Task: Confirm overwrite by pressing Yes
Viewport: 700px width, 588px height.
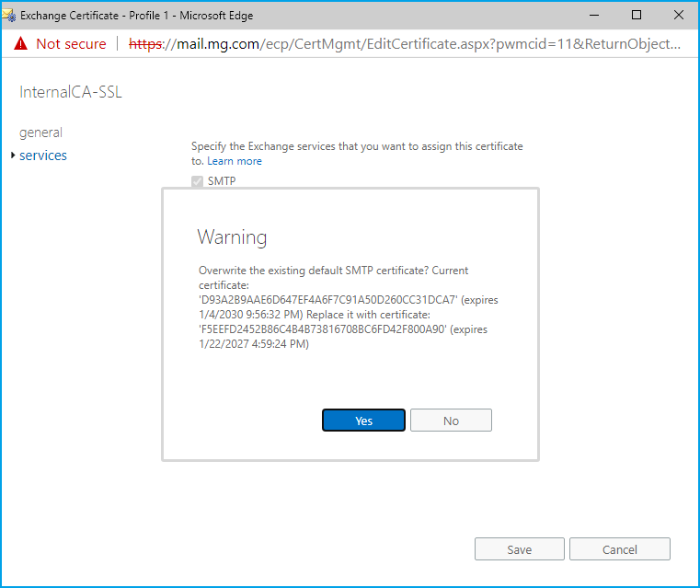Action: coord(363,421)
